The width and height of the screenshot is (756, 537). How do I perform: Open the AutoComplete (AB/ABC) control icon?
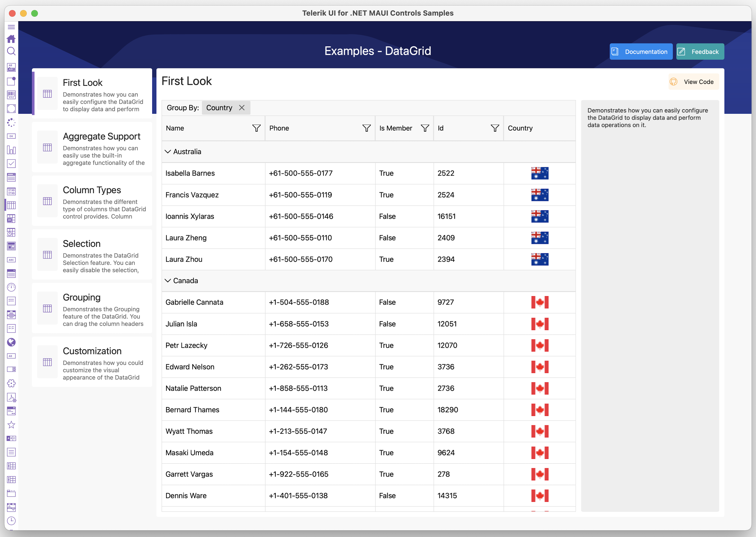(x=11, y=67)
